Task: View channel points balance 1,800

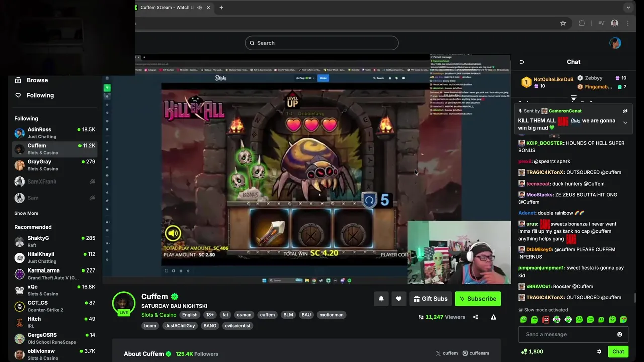Action: pos(532,352)
